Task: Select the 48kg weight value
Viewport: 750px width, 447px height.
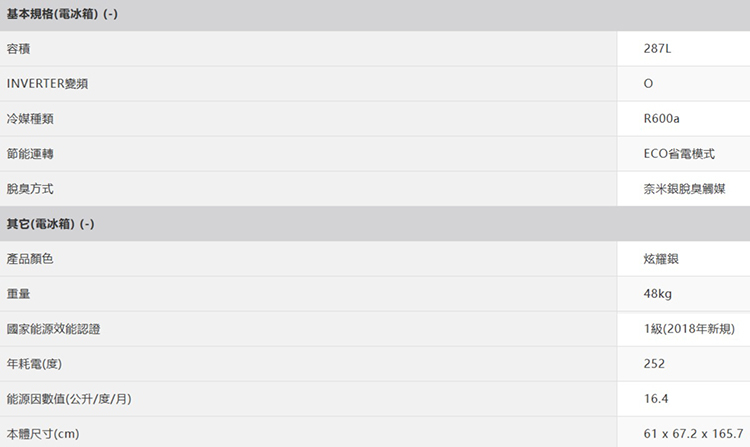Action: coord(658,293)
